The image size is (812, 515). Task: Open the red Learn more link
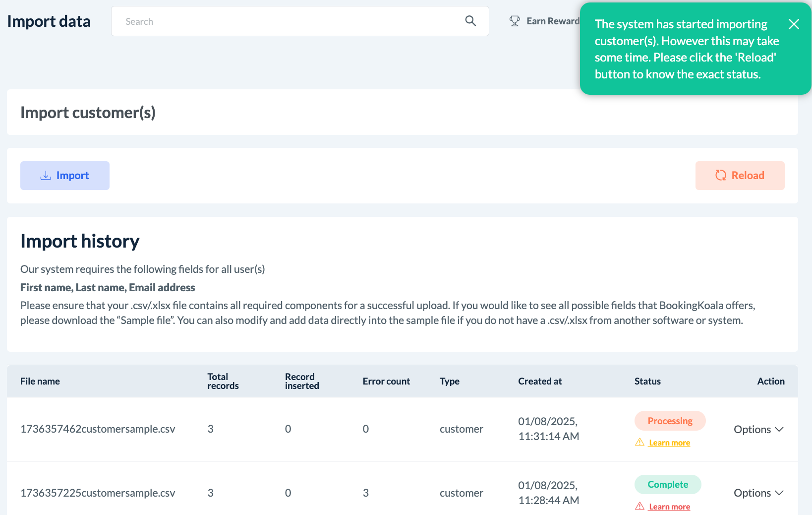[669, 507]
